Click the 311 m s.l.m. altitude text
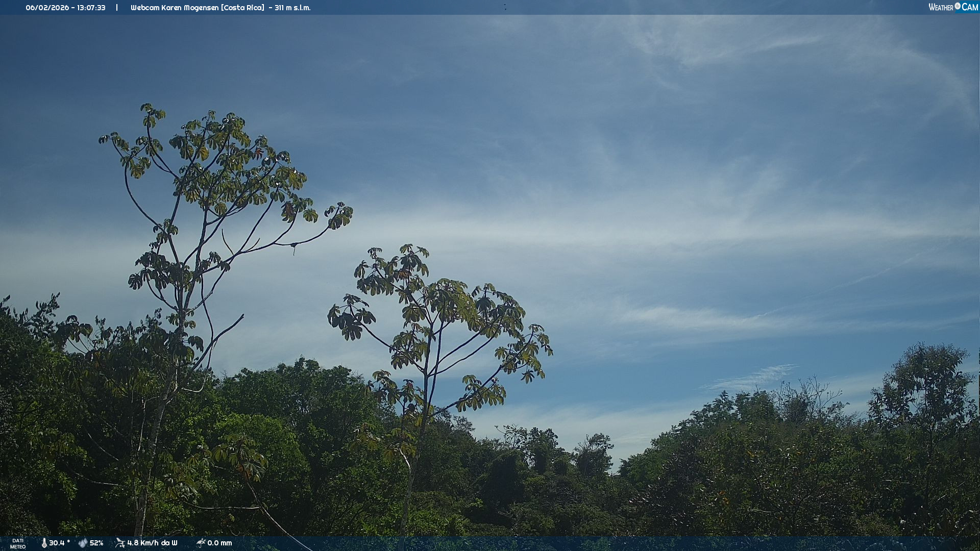980x551 pixels. pyautogui.click(x=292, y=8)
